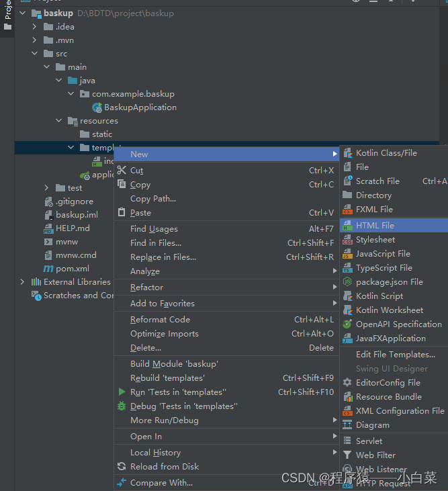Click the Web Filter funnel icon
Screen dimensions: 448x491
(347, 455)
